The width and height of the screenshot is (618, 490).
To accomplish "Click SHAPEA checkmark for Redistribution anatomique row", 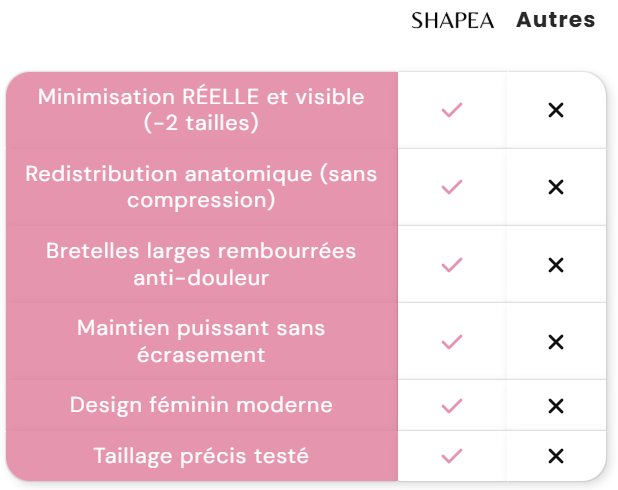I will point(452,187).
